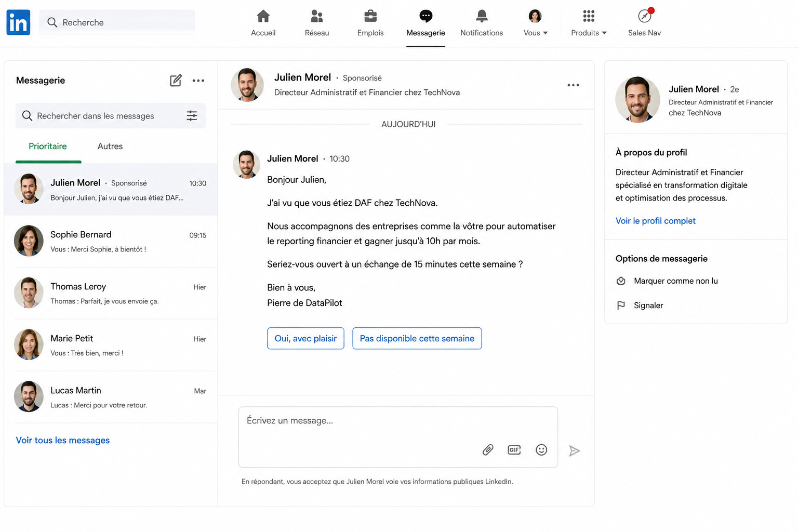Open Sophie Bernard conversation
Screen dimensions: 798x532
pos(111,241)
